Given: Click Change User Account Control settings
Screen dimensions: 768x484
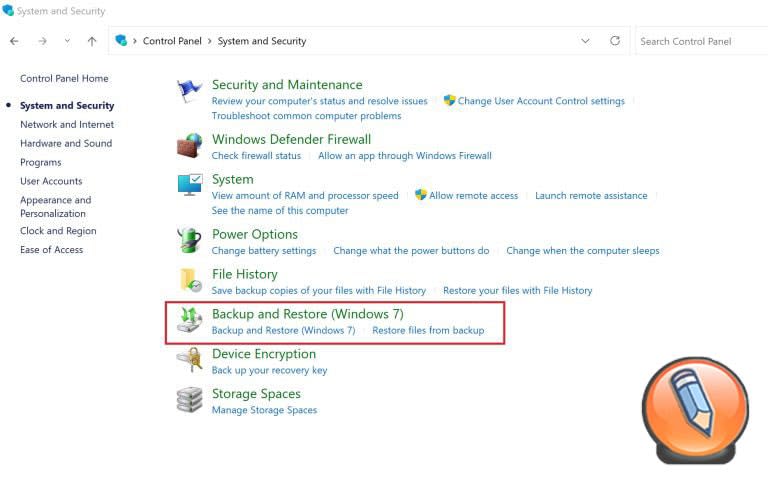Looking at the screenshot, I should 541,101.
